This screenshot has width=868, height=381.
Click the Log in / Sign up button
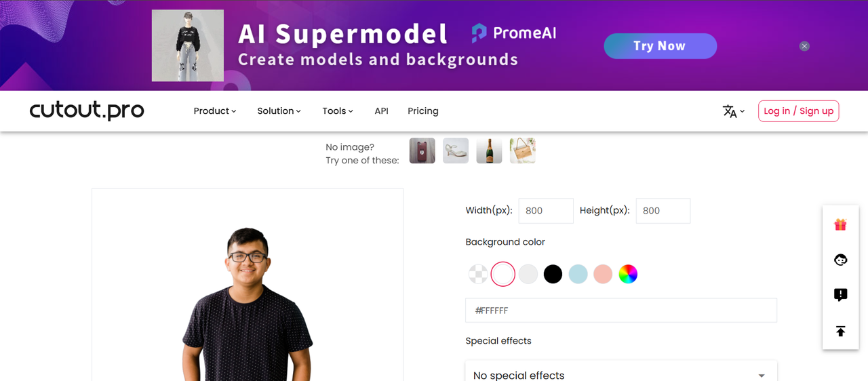coord(798,111)
